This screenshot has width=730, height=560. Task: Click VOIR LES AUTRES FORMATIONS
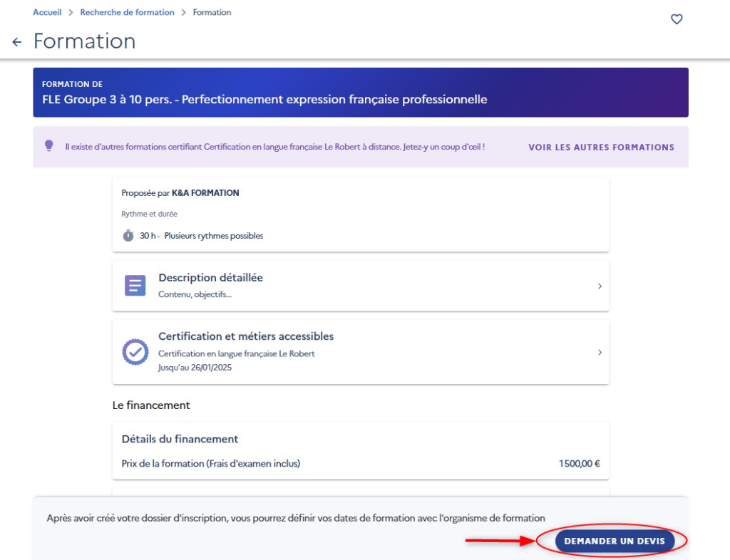[601, 147]
